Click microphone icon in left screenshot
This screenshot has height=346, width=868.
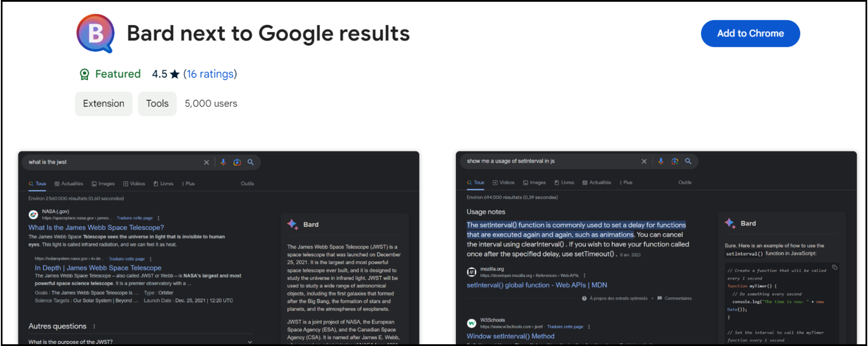[x=223, y=162]
